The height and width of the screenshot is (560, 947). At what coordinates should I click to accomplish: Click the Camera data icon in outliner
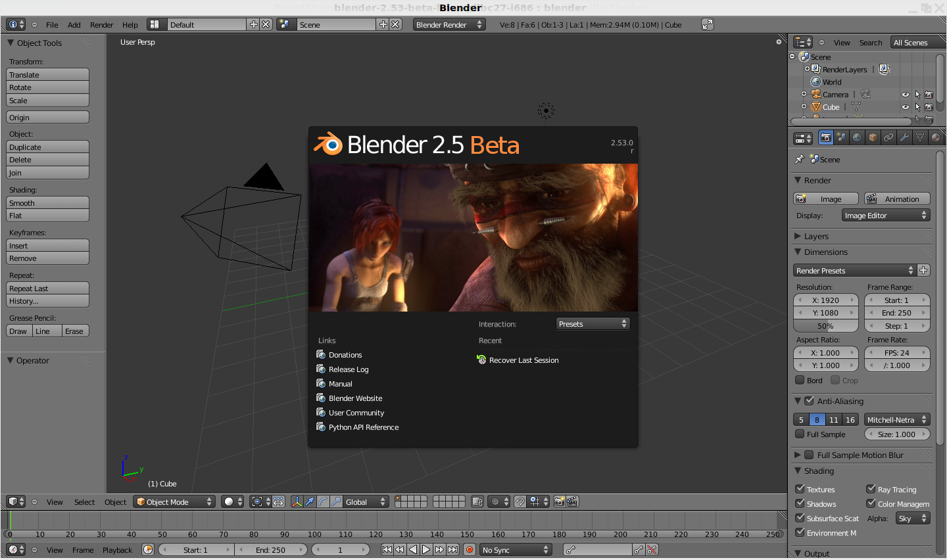[865, 94]
